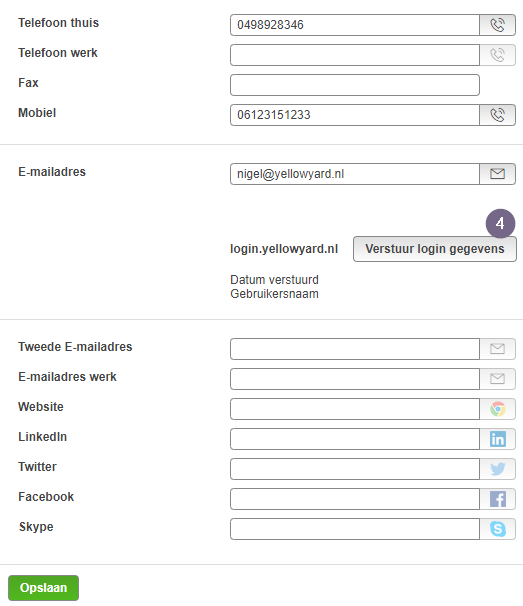Focus the Fax input field
The width and height of the screenshot is (523, 606).
point(355,85)
